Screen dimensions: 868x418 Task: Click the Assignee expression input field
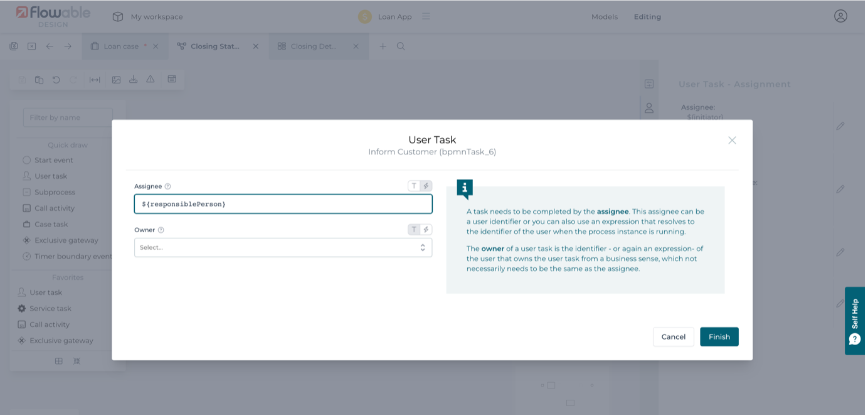[x=283, y=204]
